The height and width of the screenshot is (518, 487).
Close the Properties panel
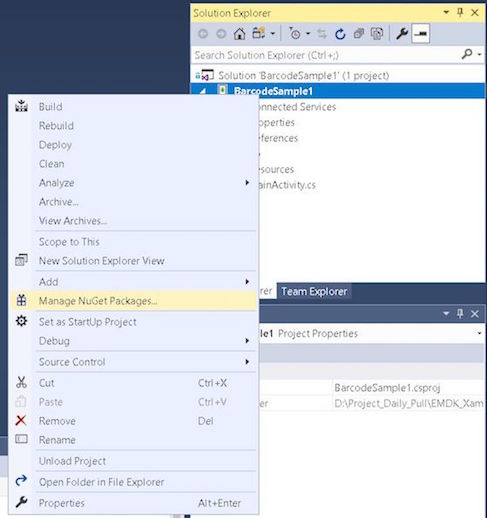pos(475,314)
